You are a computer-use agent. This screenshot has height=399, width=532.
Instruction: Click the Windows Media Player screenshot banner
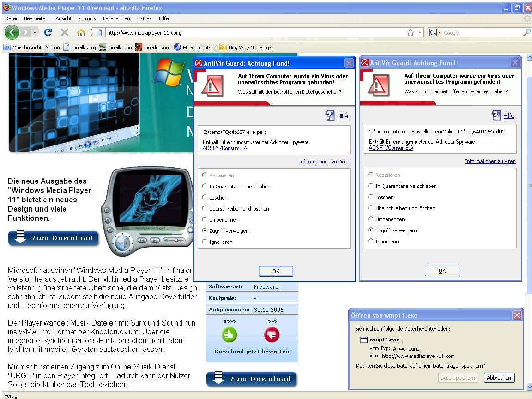tap(74, 103)
